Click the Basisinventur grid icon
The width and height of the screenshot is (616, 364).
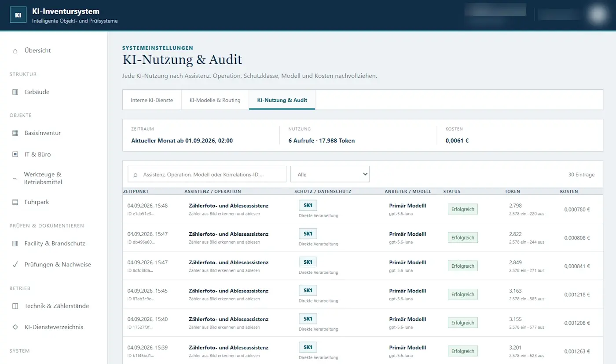point(15,133)
